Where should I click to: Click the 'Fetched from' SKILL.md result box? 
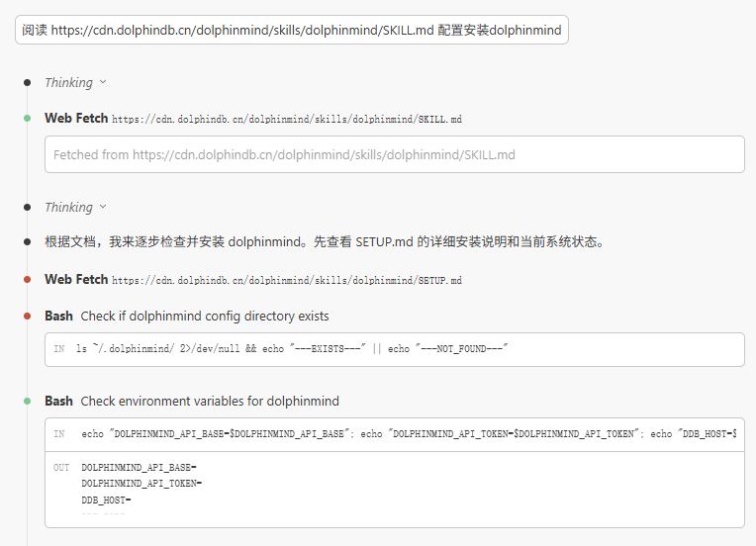(395, 154)
